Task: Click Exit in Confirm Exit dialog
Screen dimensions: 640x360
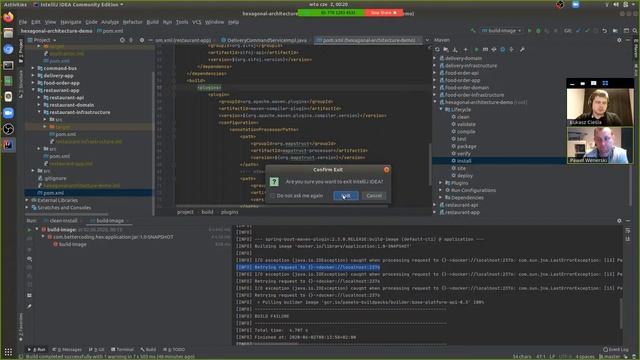Action: [346, 196]
